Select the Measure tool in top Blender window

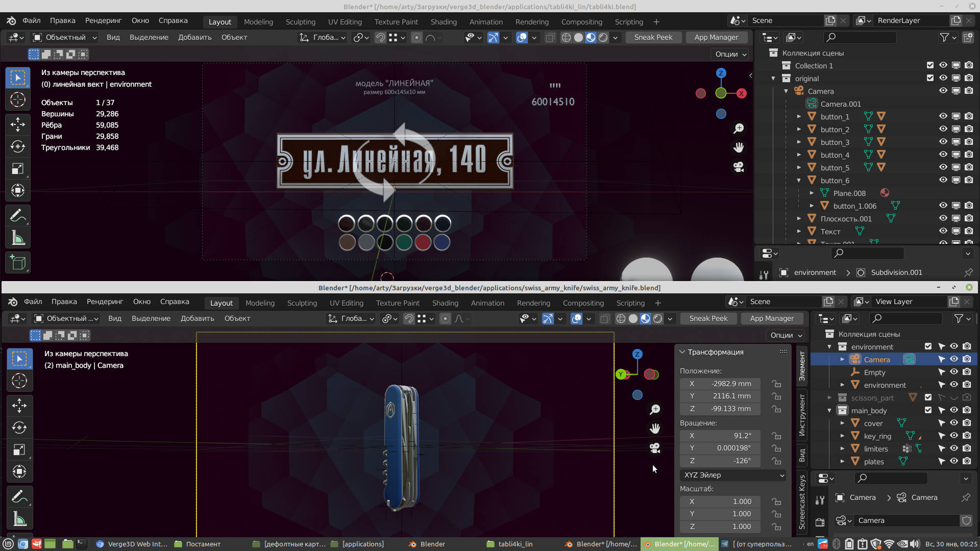click(18, 238)
